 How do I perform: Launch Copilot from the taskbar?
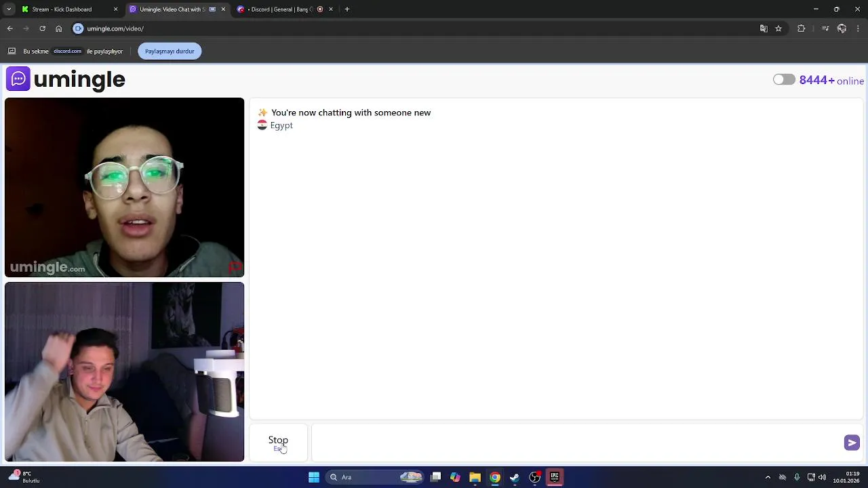(x=455, y=477)
